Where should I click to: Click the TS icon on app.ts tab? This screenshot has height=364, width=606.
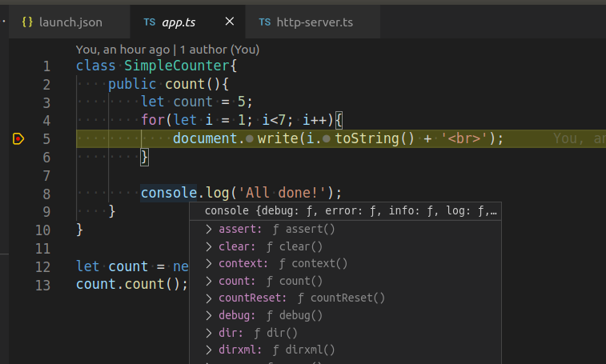pyautogui.click(x=149, y=22)
